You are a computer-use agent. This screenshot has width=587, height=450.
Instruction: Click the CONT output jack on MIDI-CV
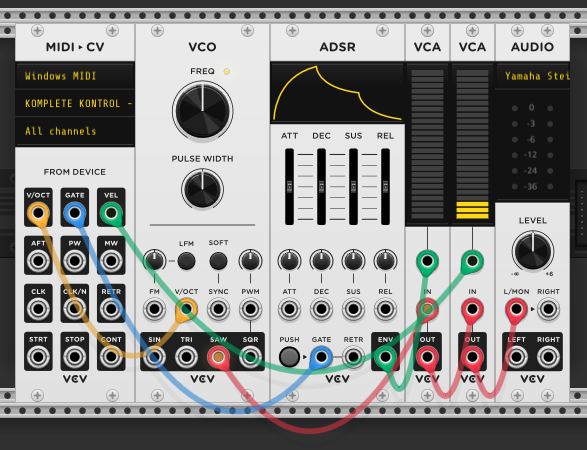click(111, 357)
